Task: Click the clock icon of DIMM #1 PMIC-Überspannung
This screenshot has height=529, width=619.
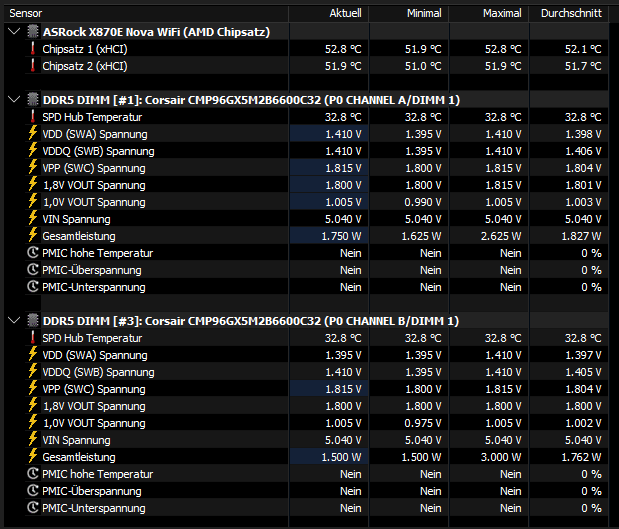Action: tap(33, 269)
